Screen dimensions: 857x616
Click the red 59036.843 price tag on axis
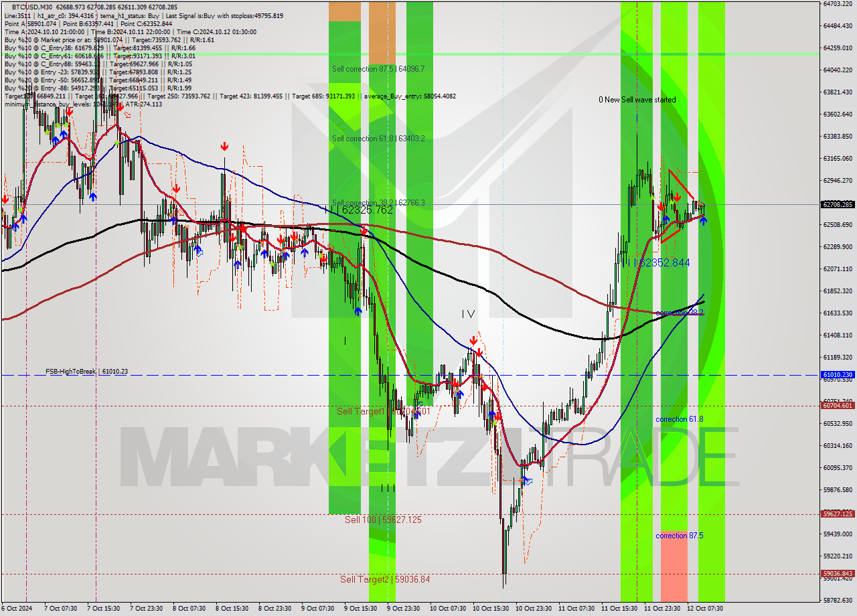point(838,574)
